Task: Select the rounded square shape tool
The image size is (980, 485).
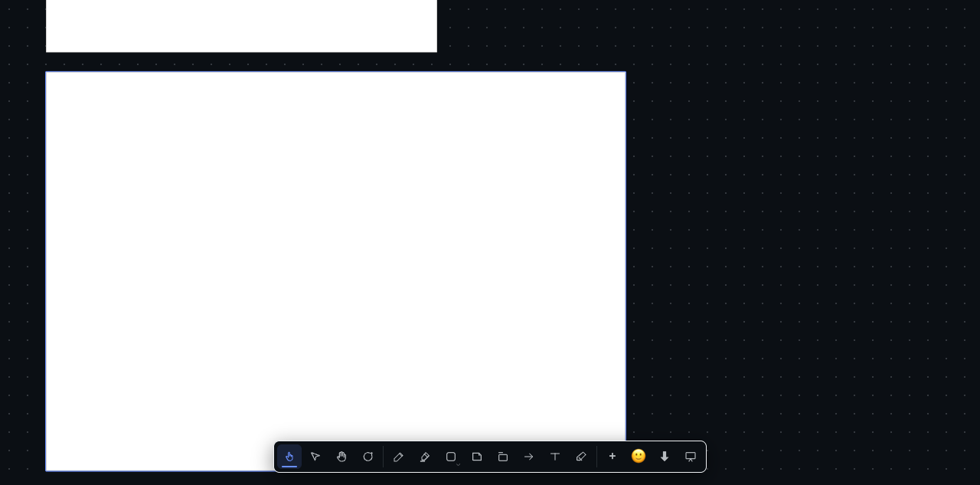Action: tap(450, 457)
